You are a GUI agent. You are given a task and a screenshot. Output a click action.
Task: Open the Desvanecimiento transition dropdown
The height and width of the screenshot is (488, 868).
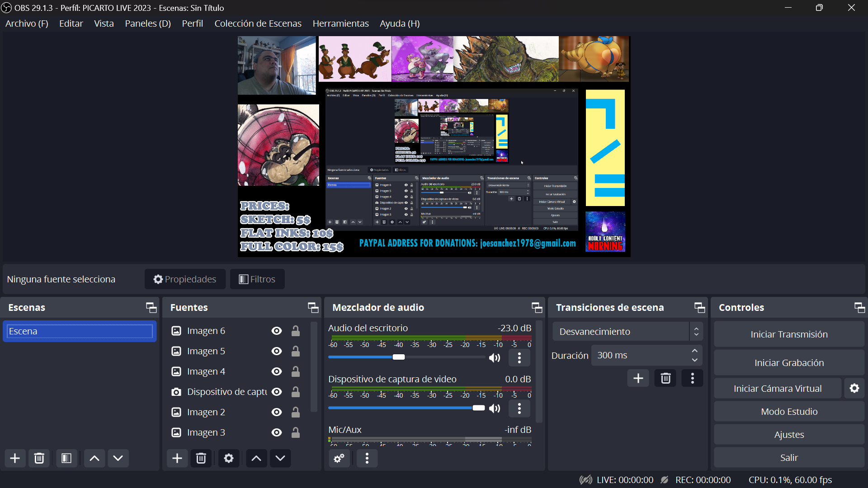tap(627, 332)
